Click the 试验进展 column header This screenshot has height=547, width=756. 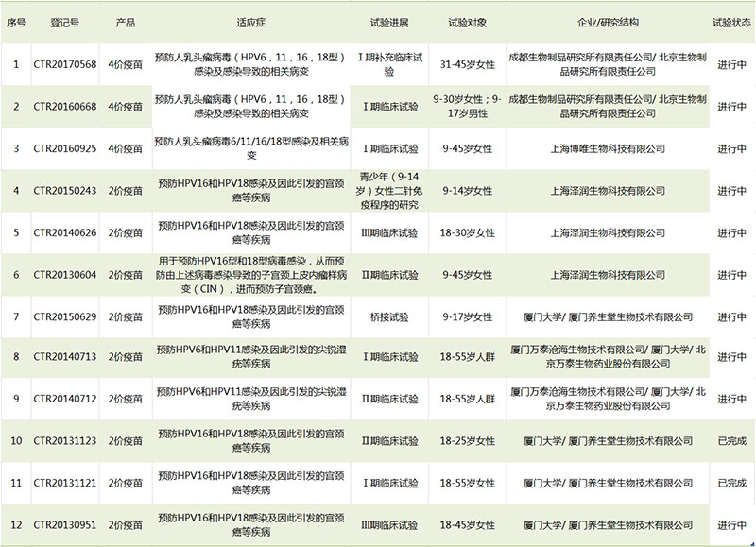point(389,23)
